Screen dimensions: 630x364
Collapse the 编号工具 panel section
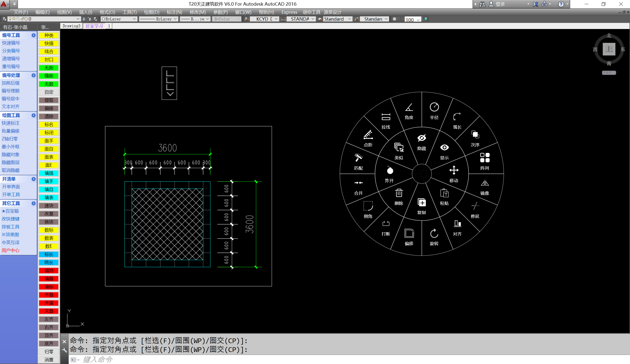pyautogui.click(x=33, y=35)
